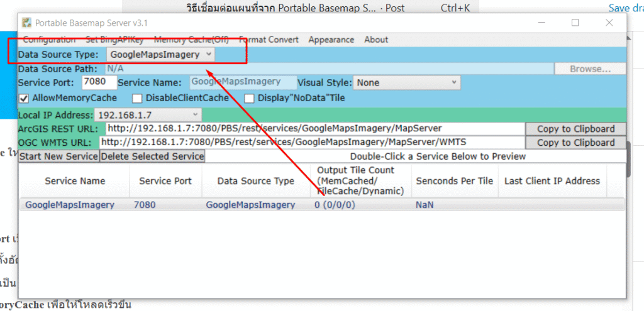Open the Configuration menu
The width and height of the screenshot is (644, 311).
coord(49,40)
